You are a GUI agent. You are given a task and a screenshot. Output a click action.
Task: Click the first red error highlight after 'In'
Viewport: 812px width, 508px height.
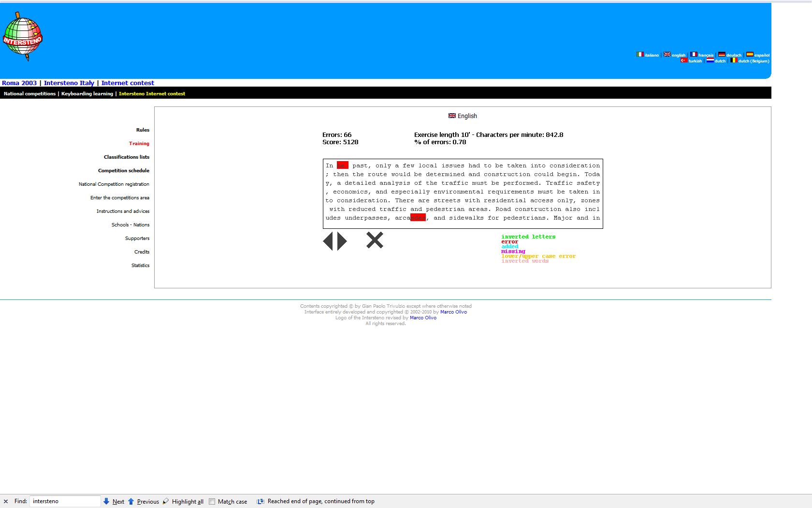343,165
